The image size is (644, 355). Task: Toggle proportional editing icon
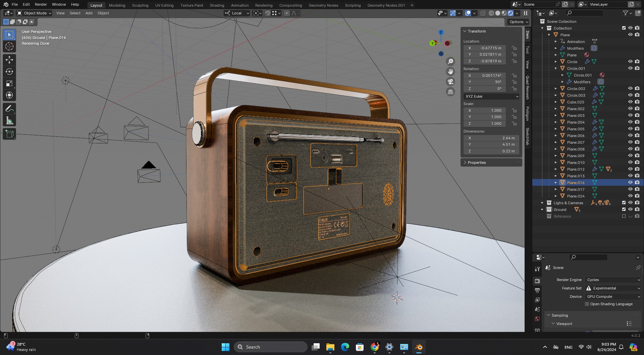coord(287,13)
